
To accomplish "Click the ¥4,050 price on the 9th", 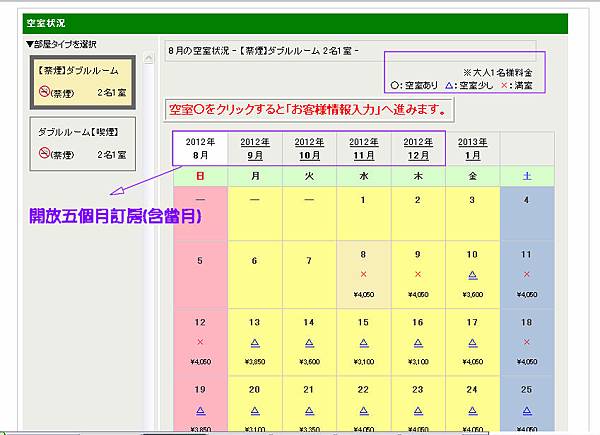I will coord(418,295).
